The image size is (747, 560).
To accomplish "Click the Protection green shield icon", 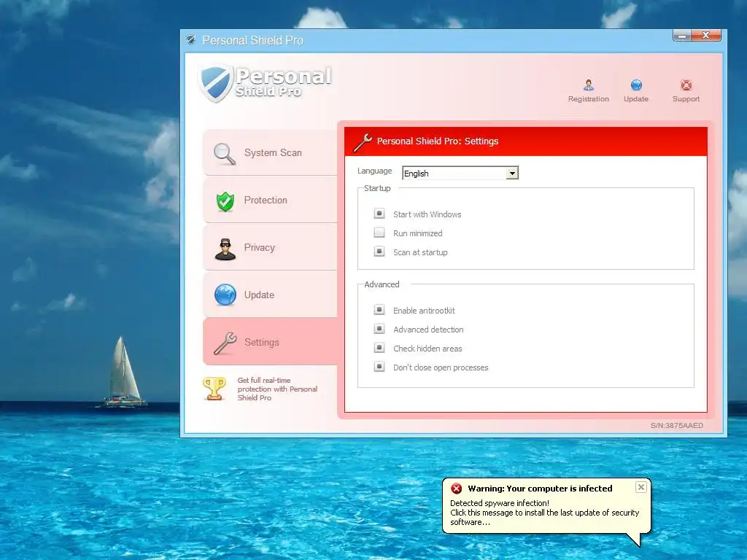I will click(x=225, y=201).
